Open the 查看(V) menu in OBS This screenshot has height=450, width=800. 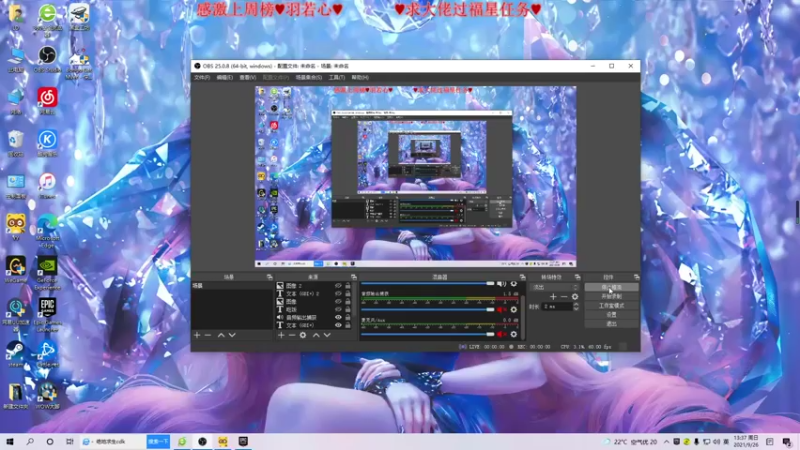pos(247,78)
